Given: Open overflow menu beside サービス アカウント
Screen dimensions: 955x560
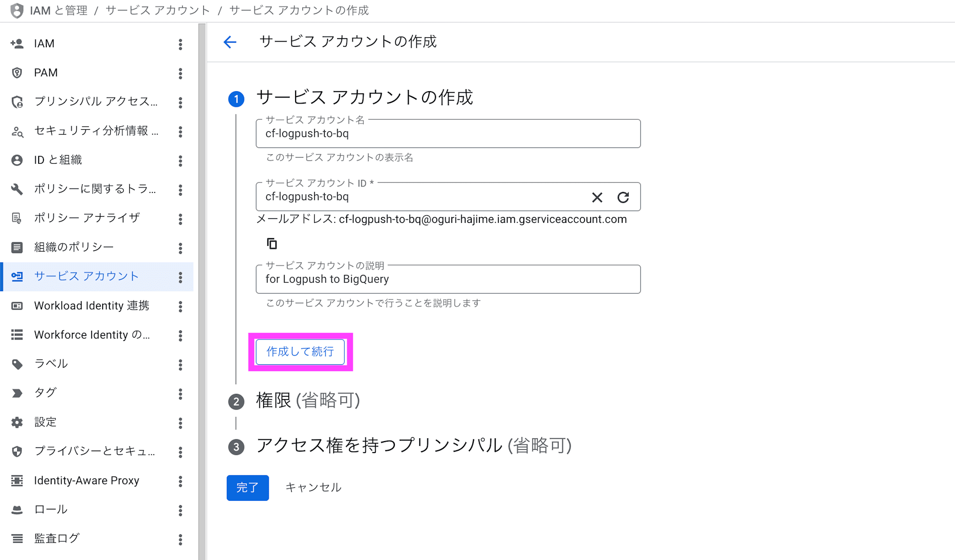Looking at the screenshot, I should 180,276.
